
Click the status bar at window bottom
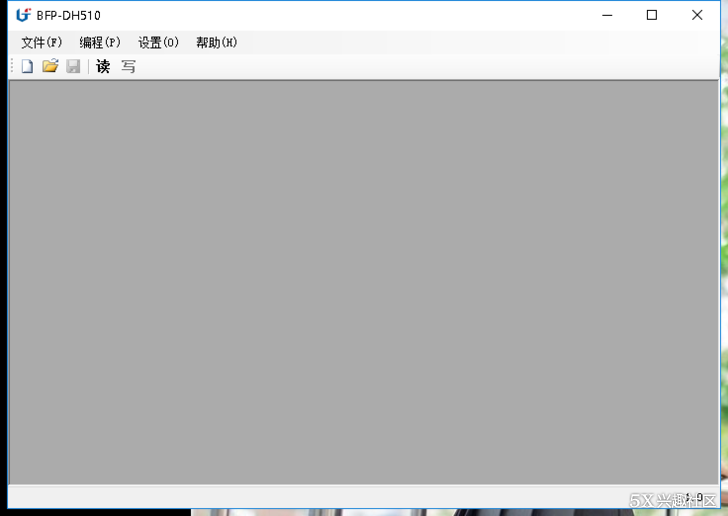tap(300, 497)
